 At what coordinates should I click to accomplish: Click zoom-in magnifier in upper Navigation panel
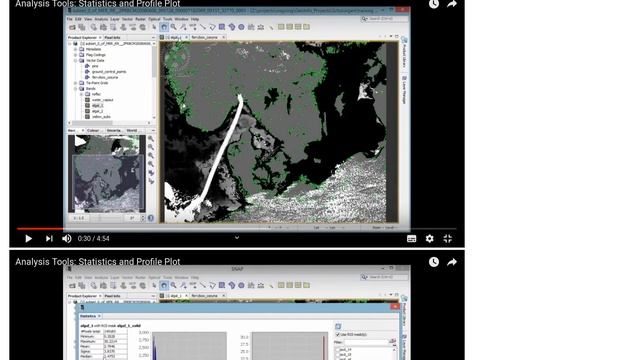click(151, 139)
